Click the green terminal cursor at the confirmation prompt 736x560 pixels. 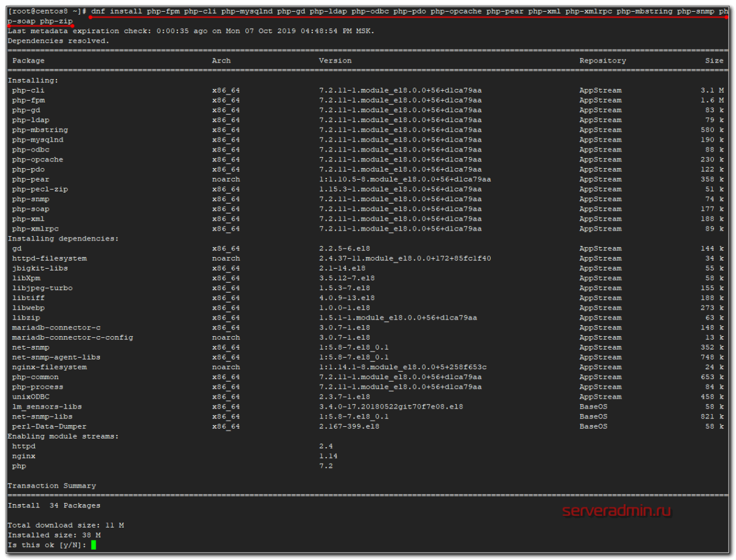93,545
